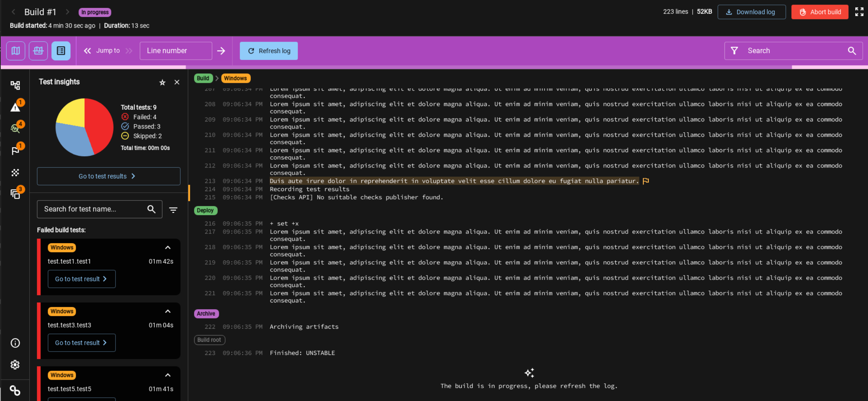Go to next build arrow

pos(67,12)
